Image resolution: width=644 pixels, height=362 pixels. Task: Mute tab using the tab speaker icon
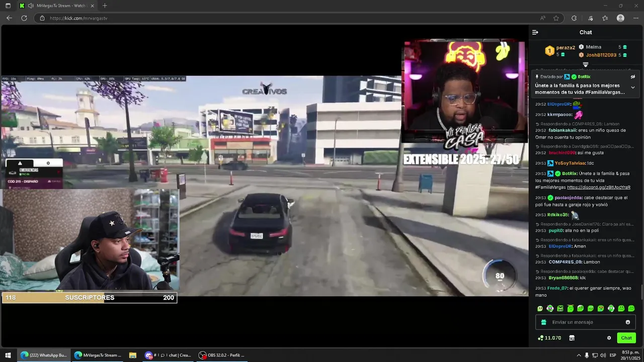31,6
